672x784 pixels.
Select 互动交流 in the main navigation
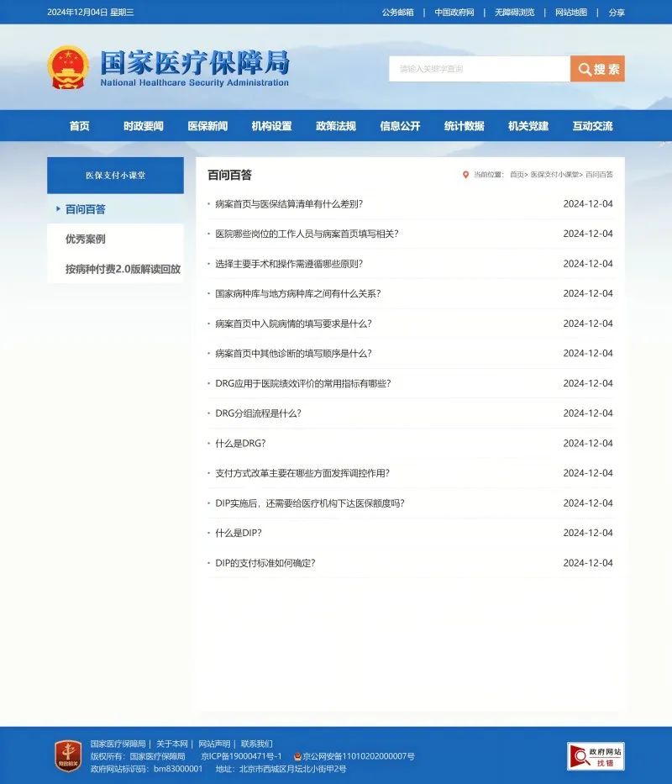pyautogui.click(x=592, y=126)
